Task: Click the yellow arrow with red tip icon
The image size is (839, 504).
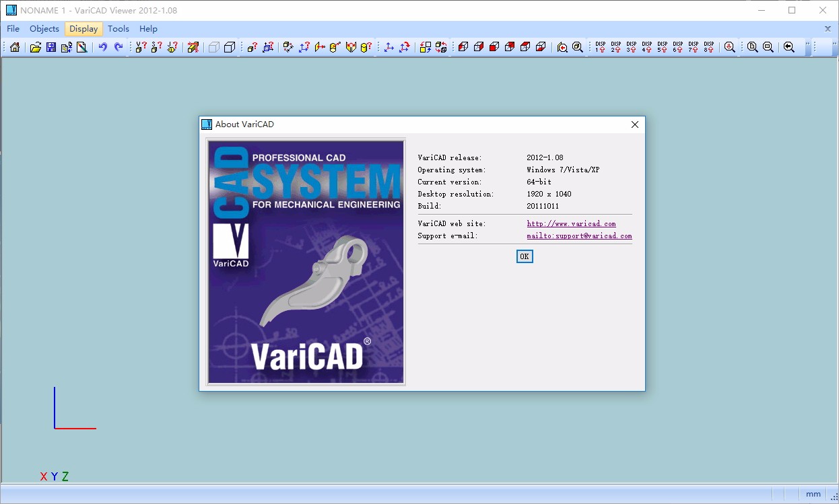Action: coord(319,47)
